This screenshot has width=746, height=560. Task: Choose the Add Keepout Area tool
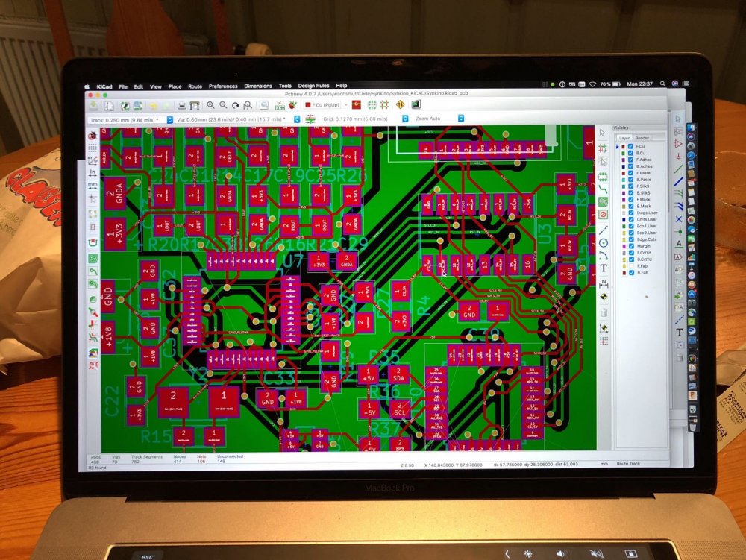604,214
